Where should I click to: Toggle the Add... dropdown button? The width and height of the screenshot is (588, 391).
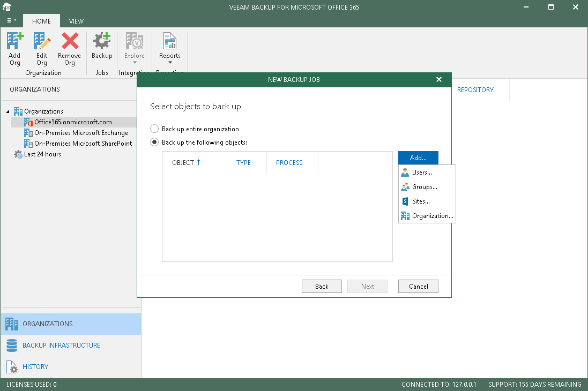point(418,158)
